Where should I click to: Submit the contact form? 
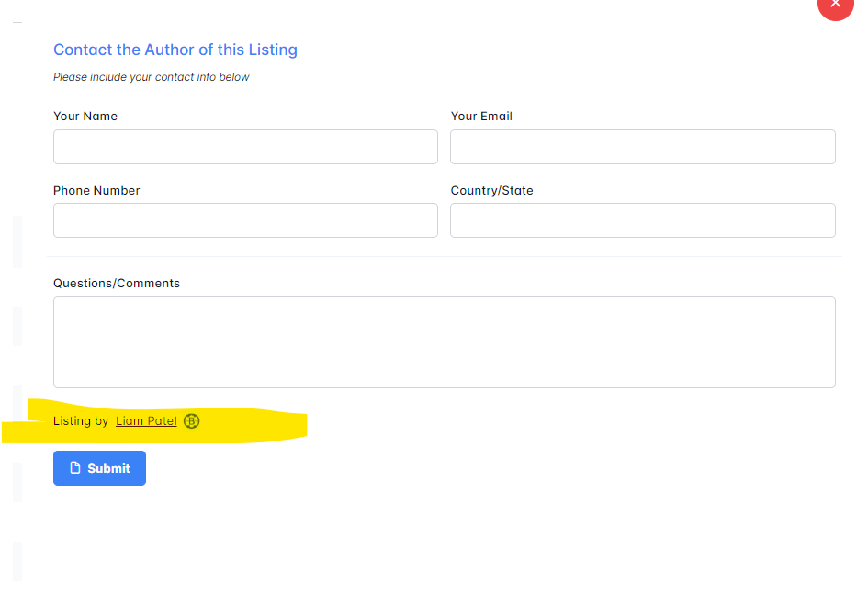[x=99, y=468]
